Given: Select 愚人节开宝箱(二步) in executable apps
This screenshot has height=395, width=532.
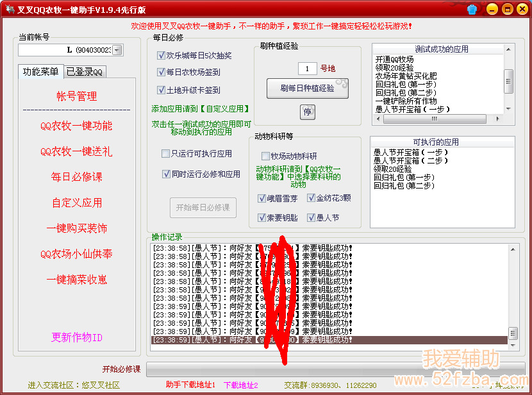Looking at the screenshot, I should coord(411,160).
